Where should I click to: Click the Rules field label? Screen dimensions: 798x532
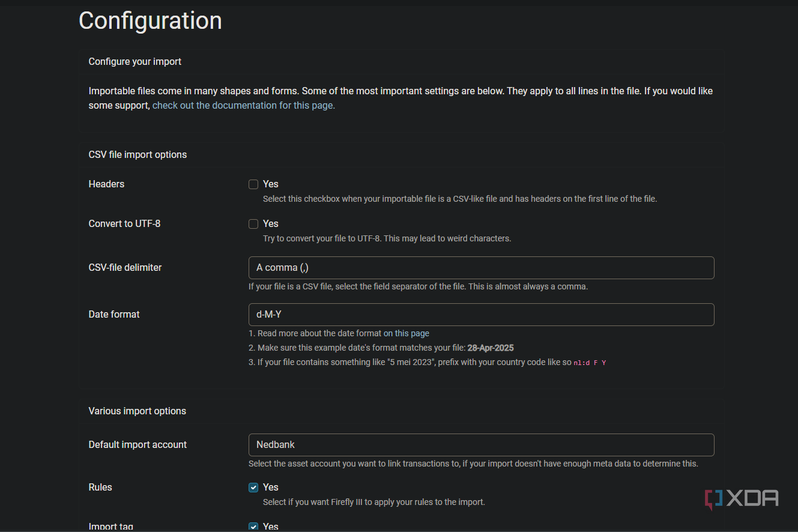[x=100, y=487]
